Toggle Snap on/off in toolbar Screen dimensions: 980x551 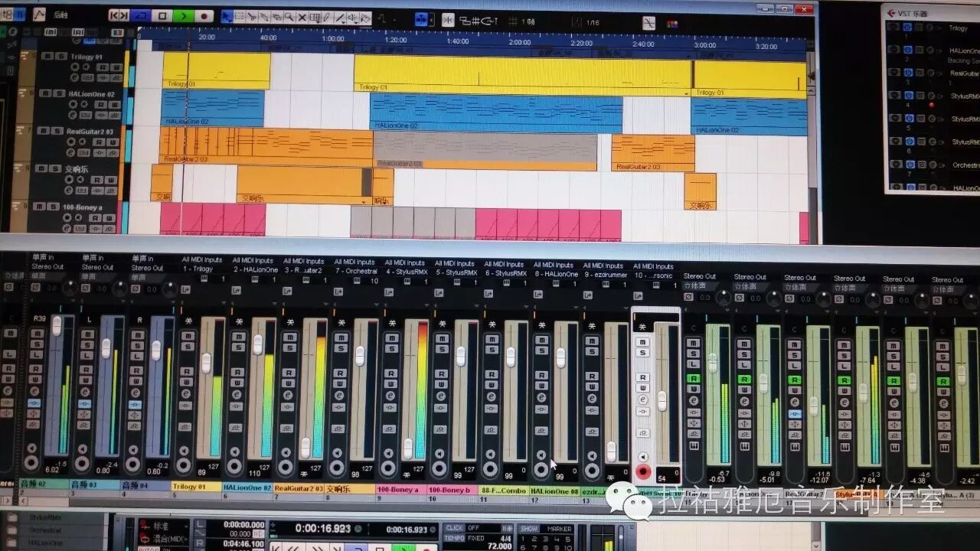click(448, 20)
